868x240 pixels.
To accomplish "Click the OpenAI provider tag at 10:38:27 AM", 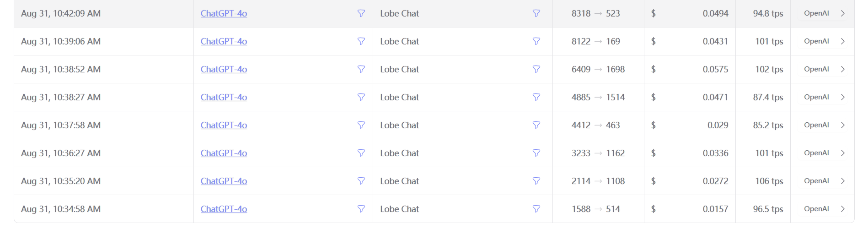I will (x=816, y=97).
